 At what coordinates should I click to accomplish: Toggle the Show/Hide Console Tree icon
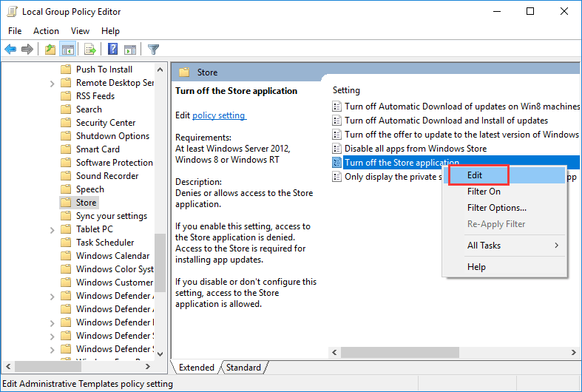coord(67,50)
